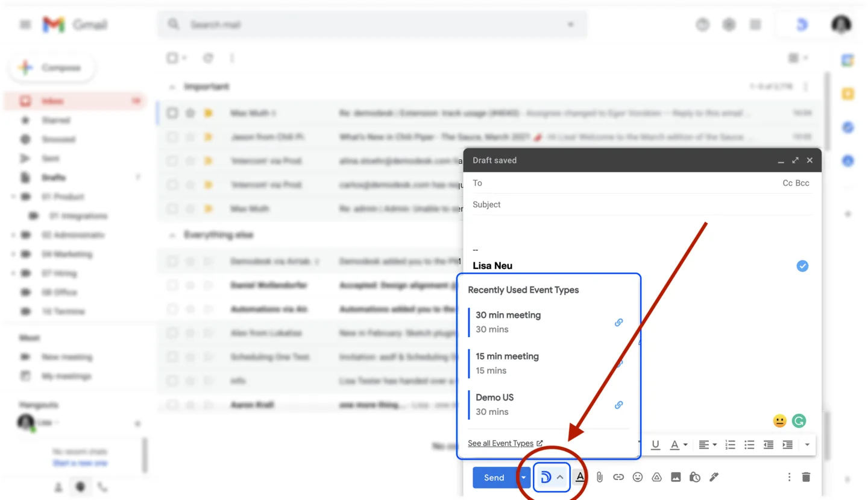Collapse the Everything else inbox section

point(172,235)
